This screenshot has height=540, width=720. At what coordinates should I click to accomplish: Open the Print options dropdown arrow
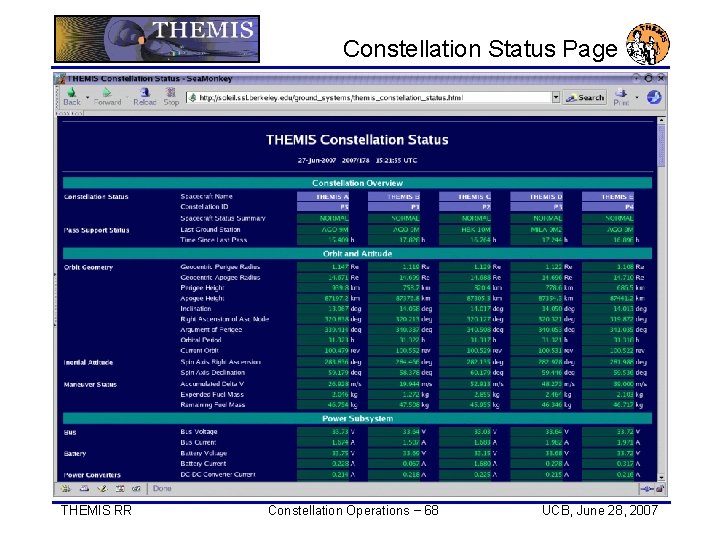tap(636, 97)
